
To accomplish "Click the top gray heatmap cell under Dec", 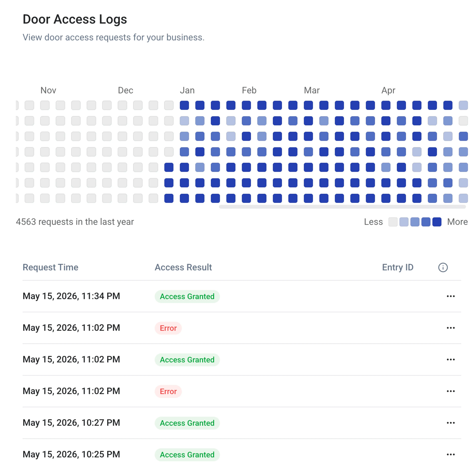I will [122, 105].
